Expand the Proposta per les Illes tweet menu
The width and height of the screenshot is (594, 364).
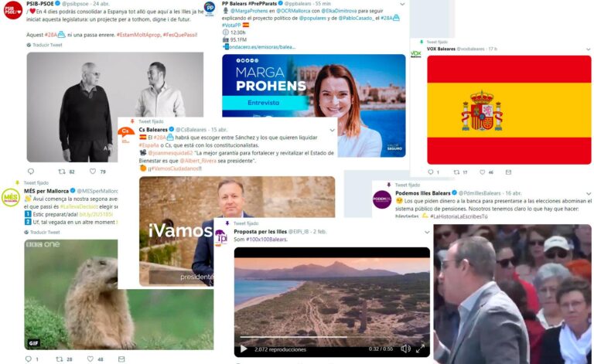[x=427, y=232]
